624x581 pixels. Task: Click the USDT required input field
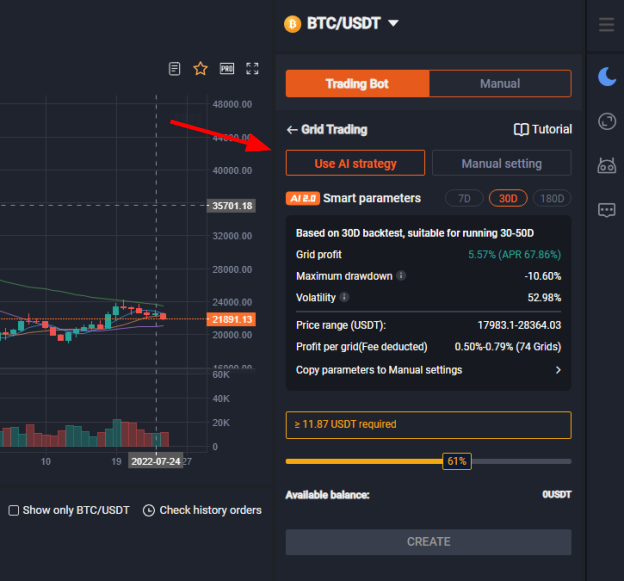tap(428, 424)
